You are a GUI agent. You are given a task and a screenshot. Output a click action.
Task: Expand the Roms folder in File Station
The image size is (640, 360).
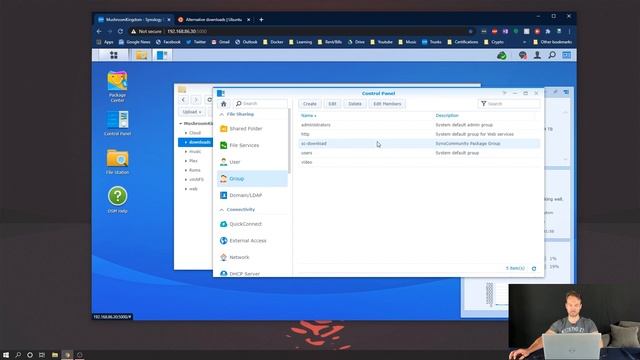click(186, 170)
